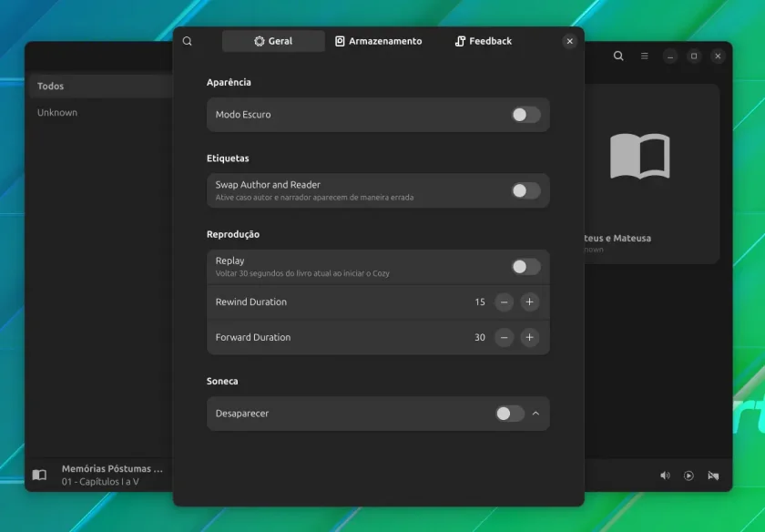The image size is (765, 532).
Task: Switch to the Feedback tab
Action: (484, 41)
